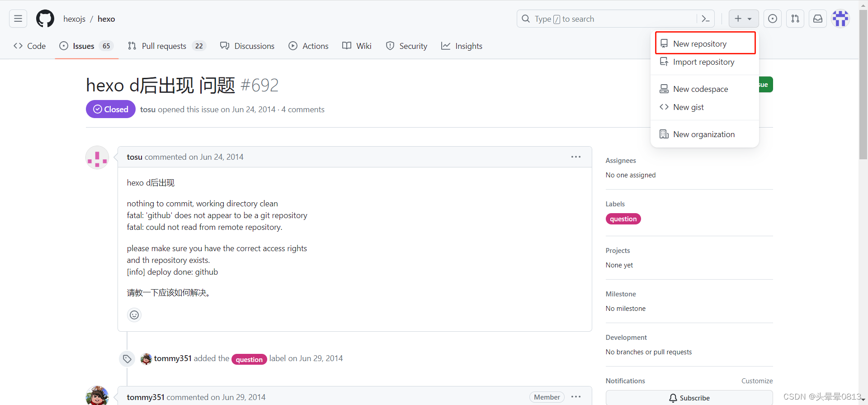Click the label tag timeline icon

click(x=127, y=359)
